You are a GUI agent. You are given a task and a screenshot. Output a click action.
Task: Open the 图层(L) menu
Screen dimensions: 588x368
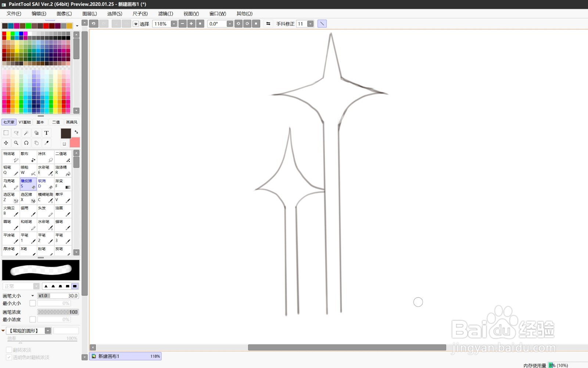(x=90, y=14)
